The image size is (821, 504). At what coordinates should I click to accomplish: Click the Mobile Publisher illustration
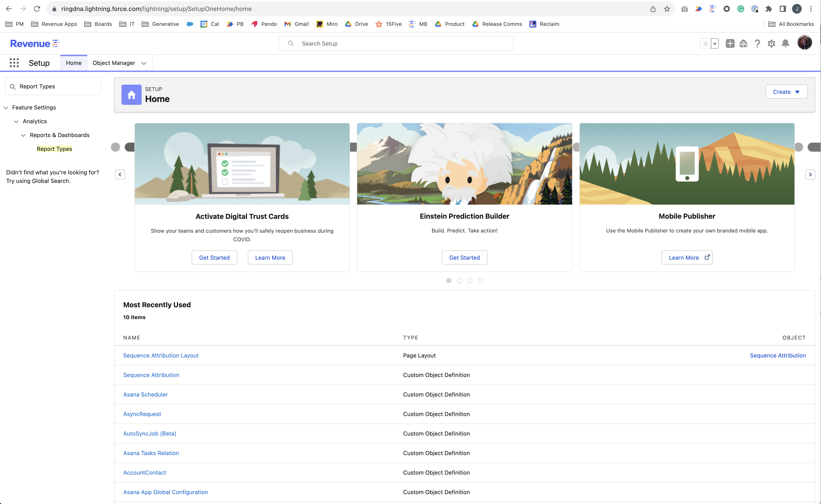[x=687, y=164]
